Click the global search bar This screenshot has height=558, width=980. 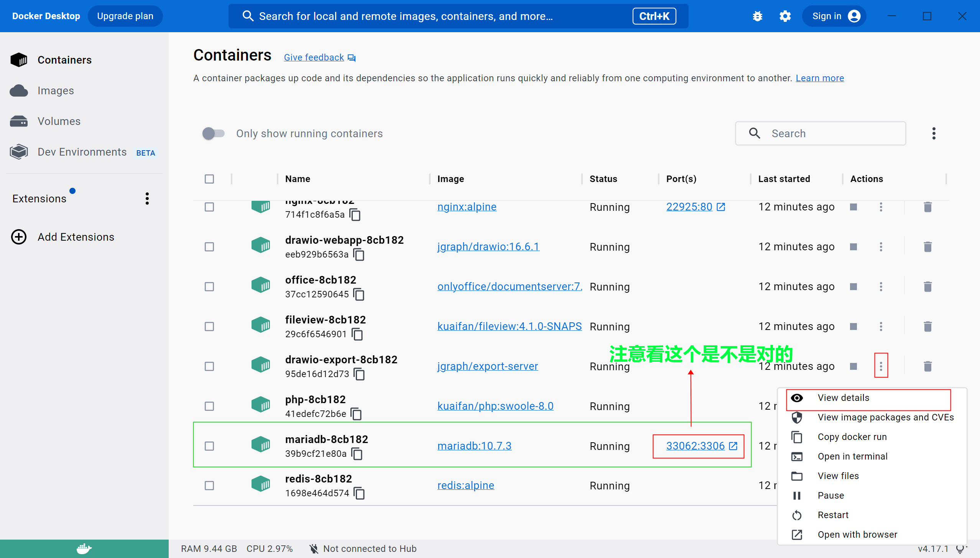(x=458, y=16)
